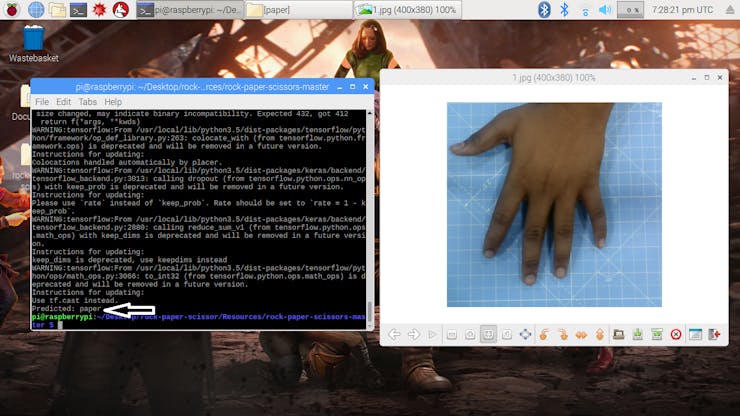Zoom in the image
This screenshot has height=416, width=740.
pos(470,334)
